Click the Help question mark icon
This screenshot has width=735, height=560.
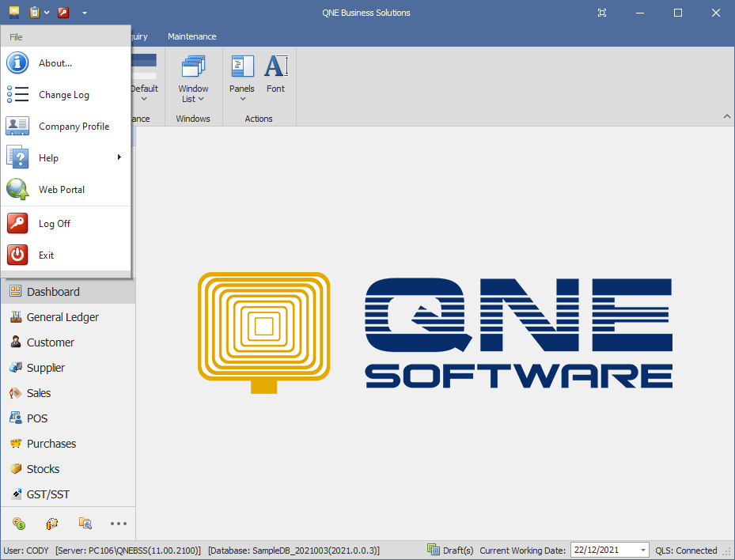coord(17,157)
